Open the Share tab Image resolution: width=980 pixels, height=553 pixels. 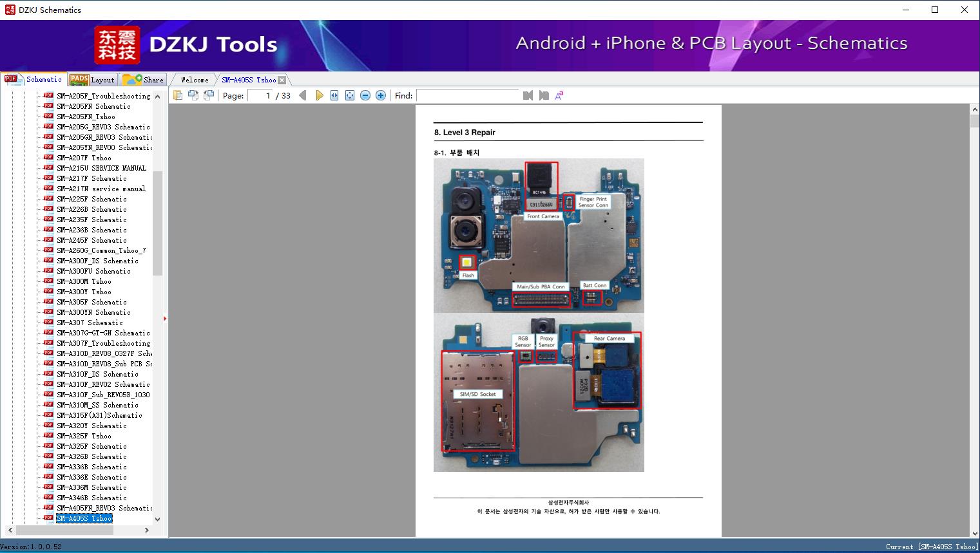143,80
